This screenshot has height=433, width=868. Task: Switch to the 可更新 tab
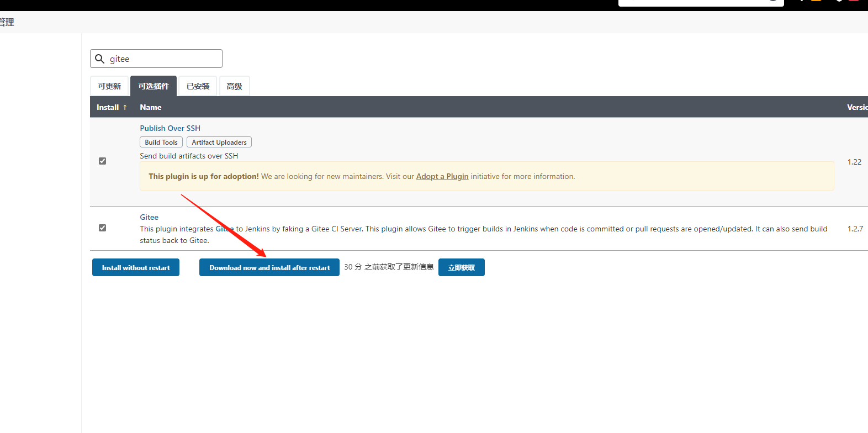point(109,86)
